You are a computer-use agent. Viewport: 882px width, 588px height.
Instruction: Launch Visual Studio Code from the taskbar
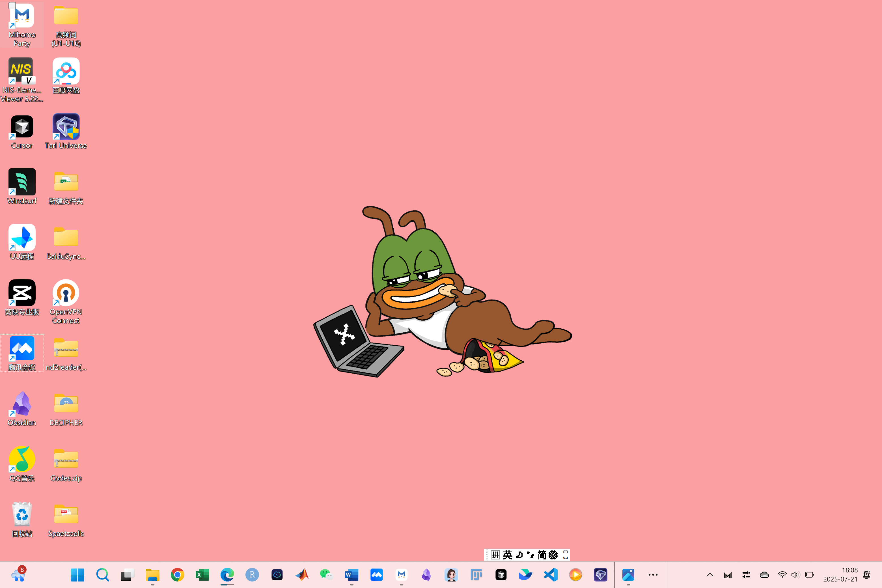(551, 574)
